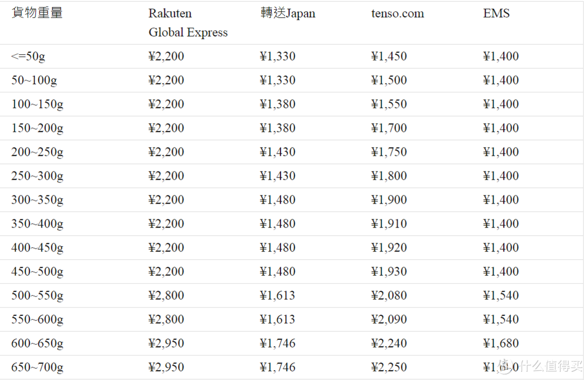Click the EMS column header
Image resolution: width=588 pixels, height=380 pixels.
(x=496, y=13)
